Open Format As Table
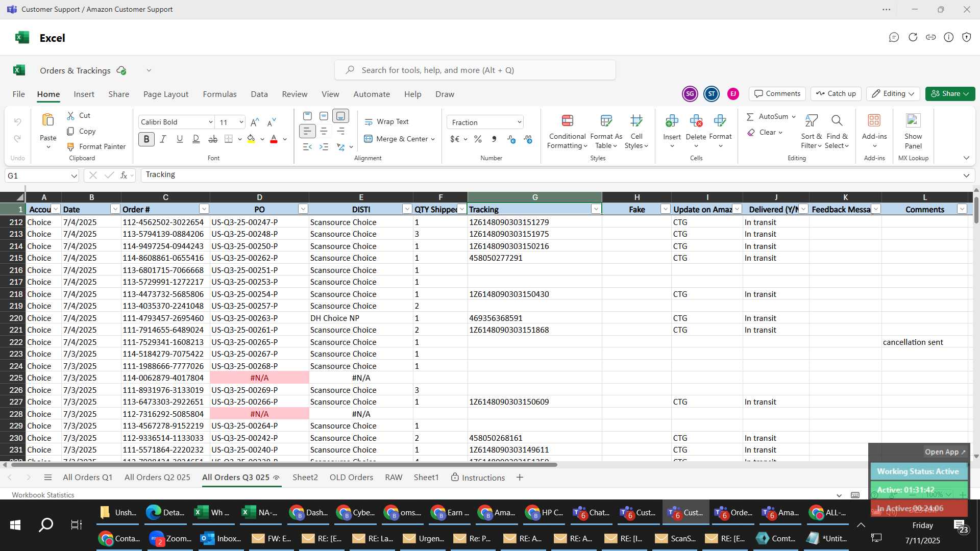The width and height of the screenshot is (980, 551). click(606, 132)
